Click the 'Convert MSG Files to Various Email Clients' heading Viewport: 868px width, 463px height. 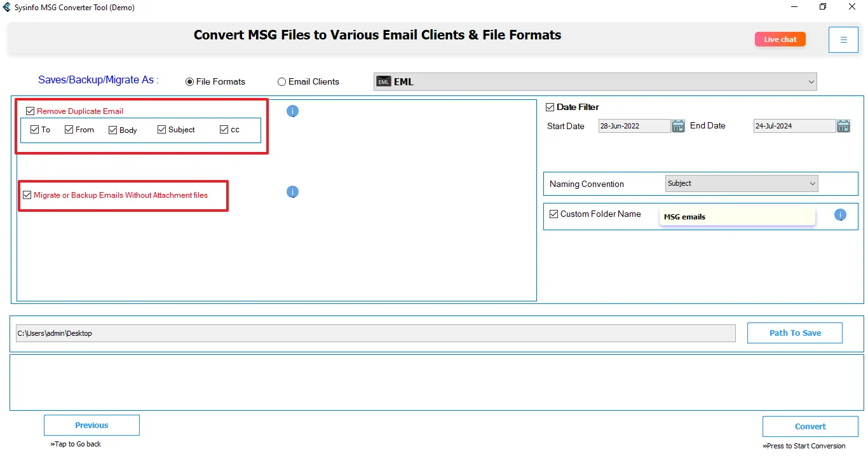point(377,35)
